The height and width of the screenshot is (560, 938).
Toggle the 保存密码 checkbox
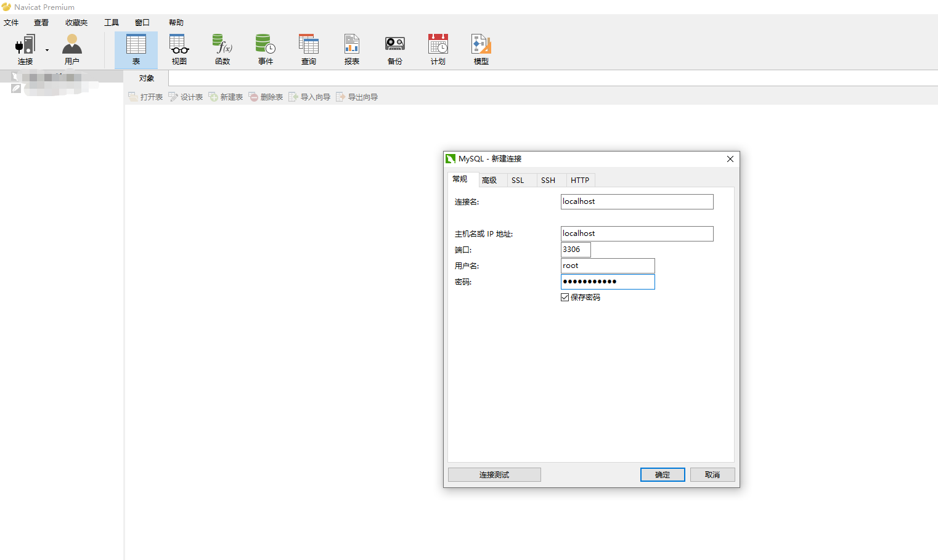pyautogui.click(x=565, y=298)
